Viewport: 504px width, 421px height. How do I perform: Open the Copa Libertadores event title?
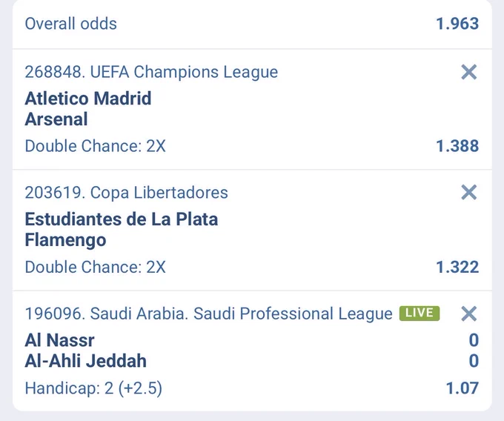pos(126,193)
